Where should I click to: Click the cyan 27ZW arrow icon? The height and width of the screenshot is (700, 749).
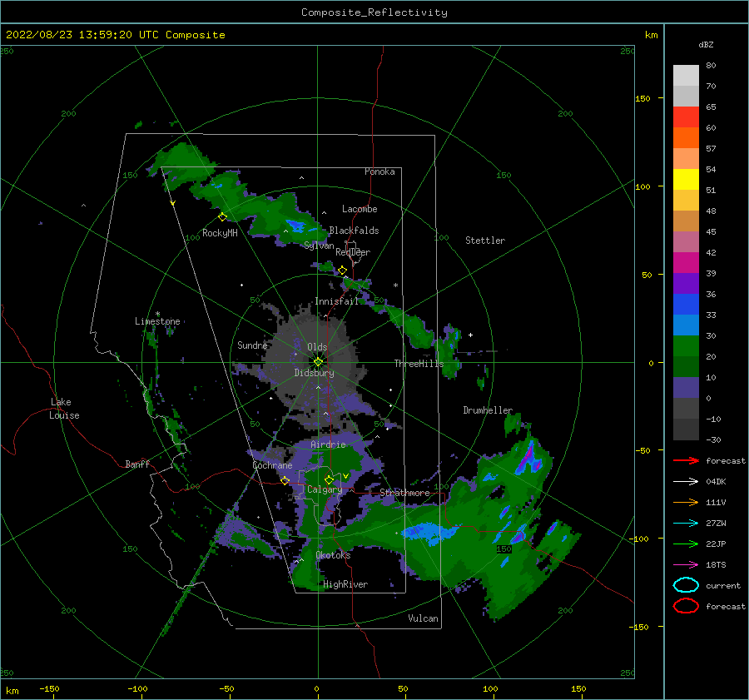(x=686, y=524)
